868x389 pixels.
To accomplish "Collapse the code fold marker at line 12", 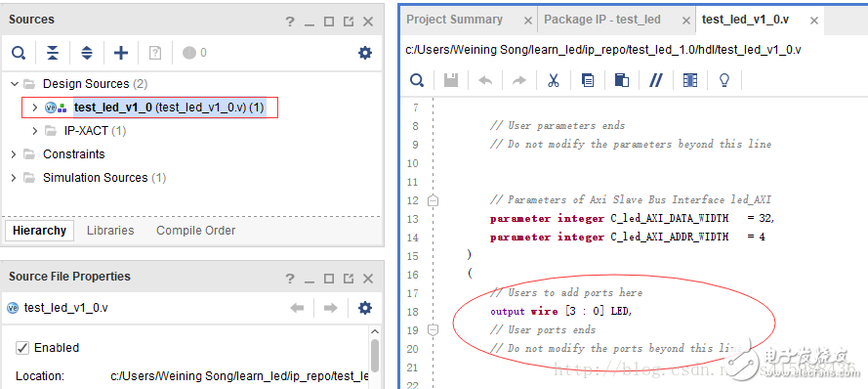I will pos(433,200).
